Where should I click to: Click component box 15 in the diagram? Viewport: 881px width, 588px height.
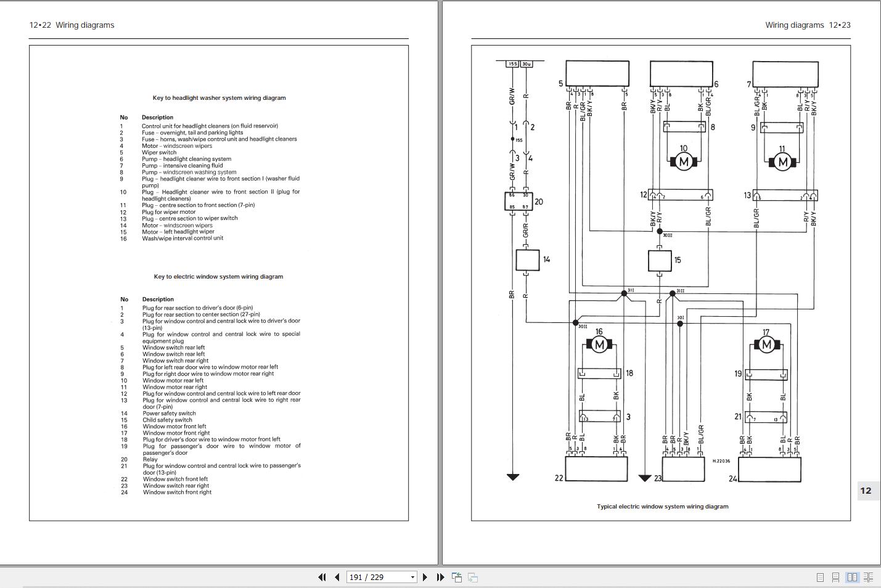659,260
